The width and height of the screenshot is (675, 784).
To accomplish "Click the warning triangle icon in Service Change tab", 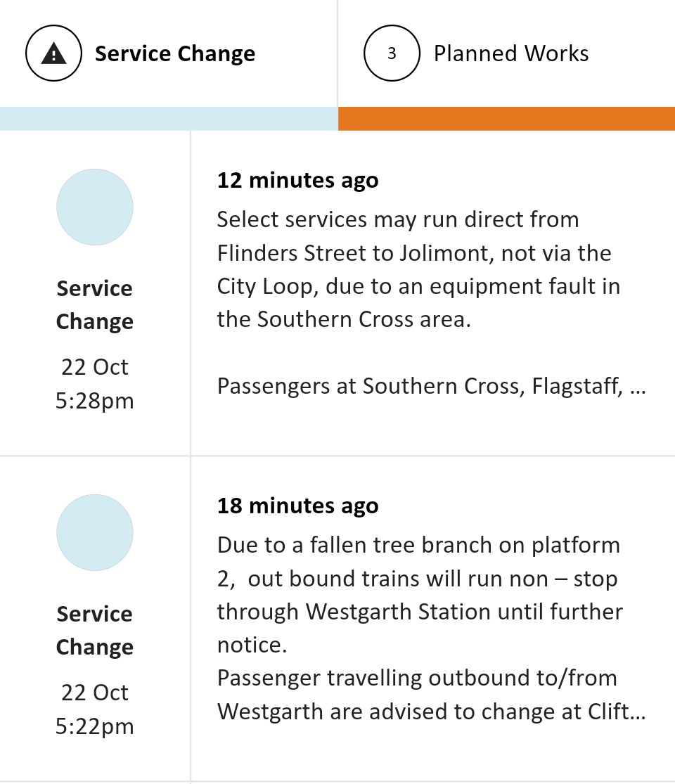I will tap(54, 53).
